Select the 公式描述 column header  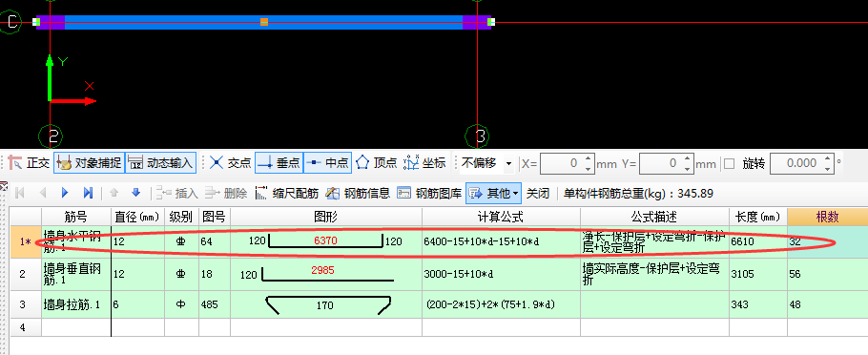point(655,217)
